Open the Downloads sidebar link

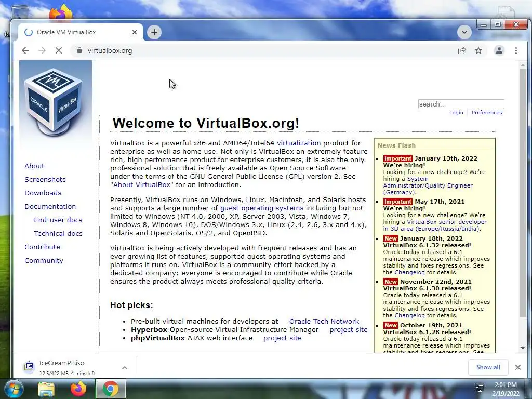click(43, 193)
